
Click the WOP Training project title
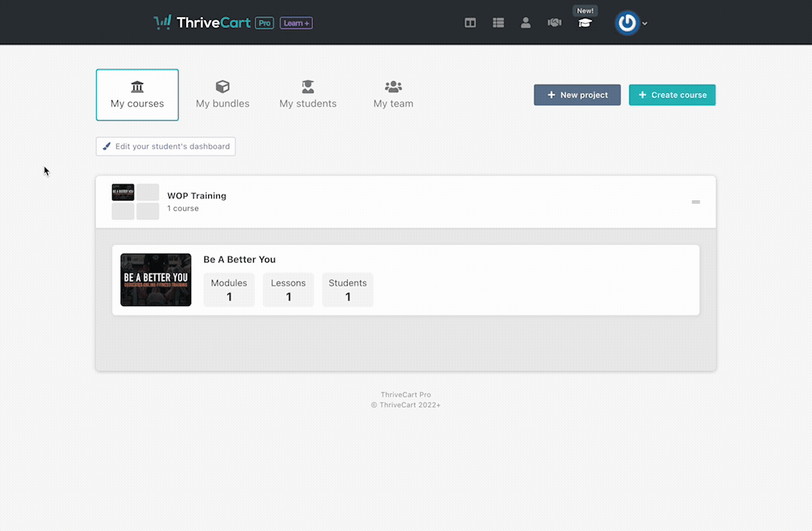click(x=197, y=195)
